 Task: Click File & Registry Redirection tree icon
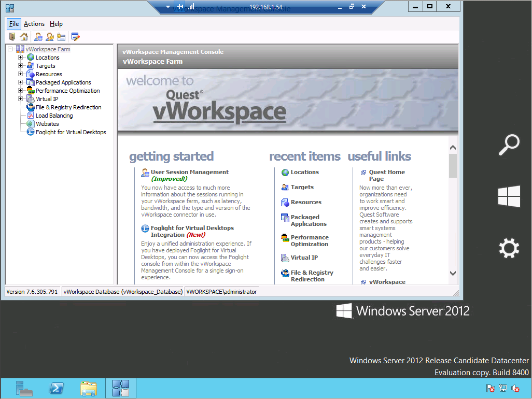[x=31, y=107]
